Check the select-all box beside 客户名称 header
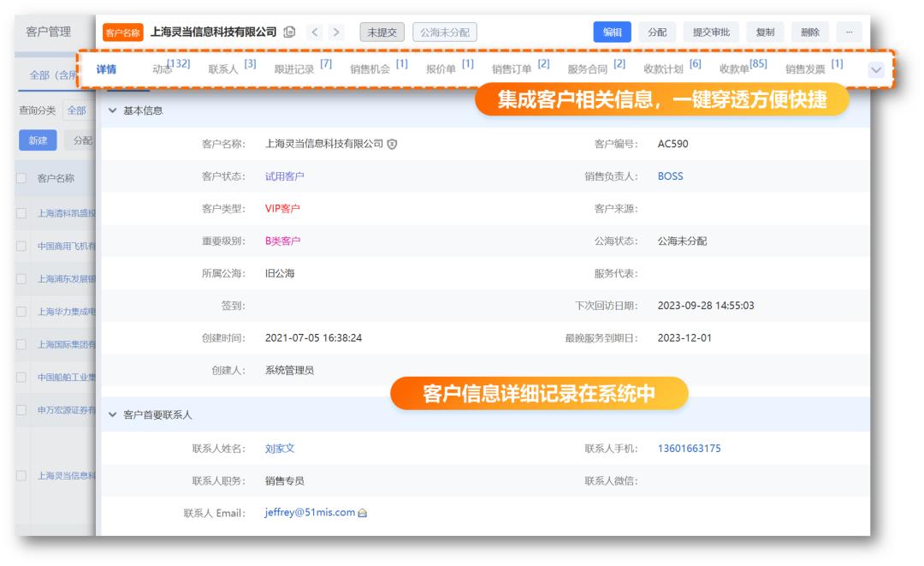 pos(21,178)
